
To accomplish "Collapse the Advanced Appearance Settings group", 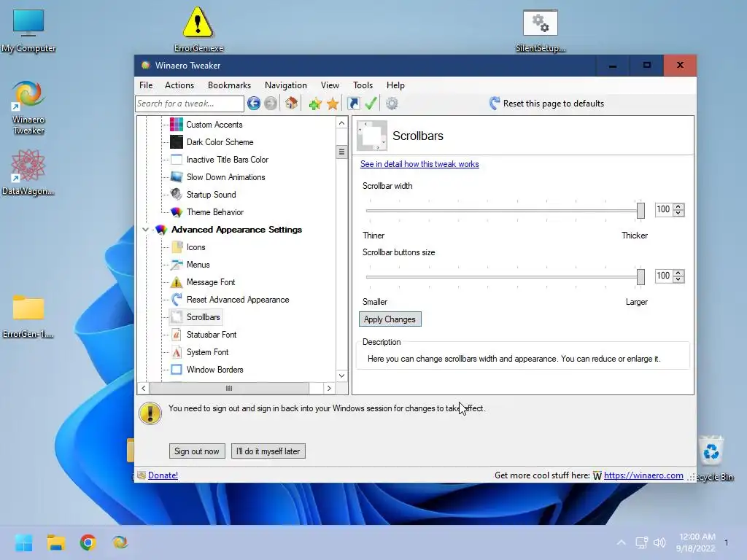I will point(145,230).
